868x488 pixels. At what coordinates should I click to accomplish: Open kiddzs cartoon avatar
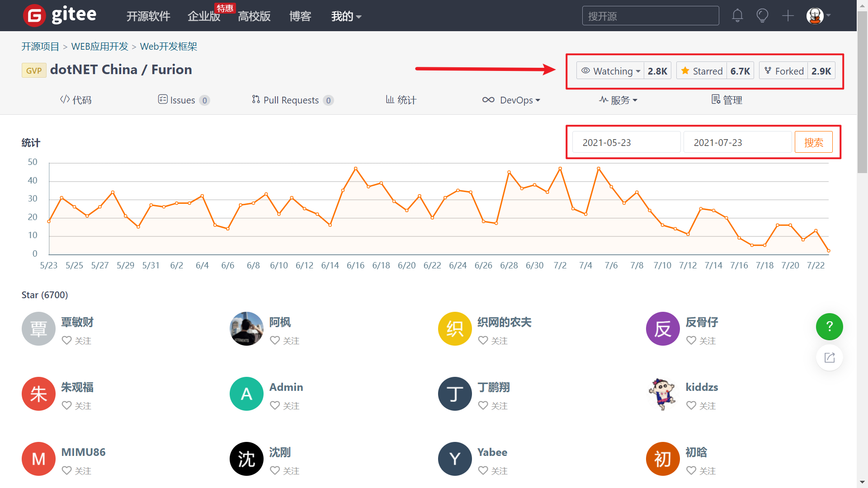663,394
